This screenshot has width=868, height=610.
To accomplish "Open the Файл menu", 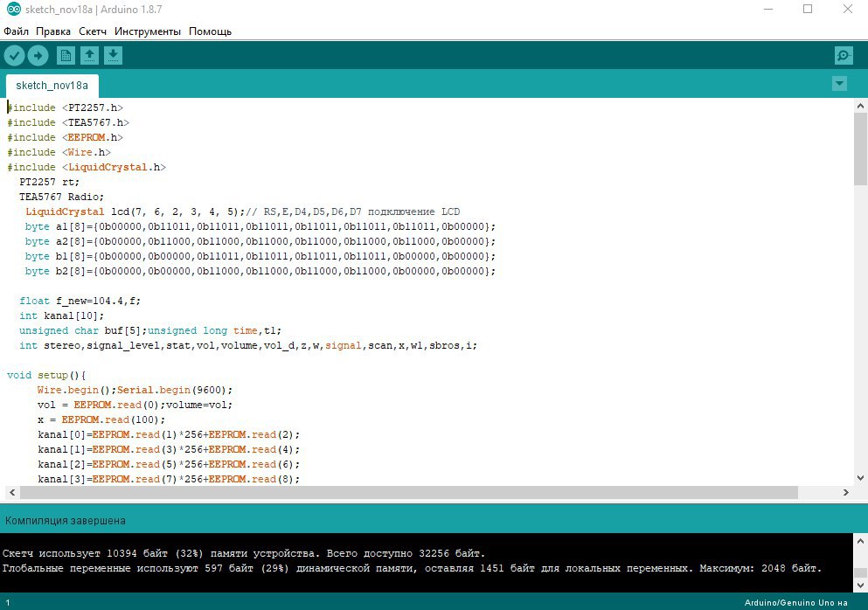I will tap(16, 31).
